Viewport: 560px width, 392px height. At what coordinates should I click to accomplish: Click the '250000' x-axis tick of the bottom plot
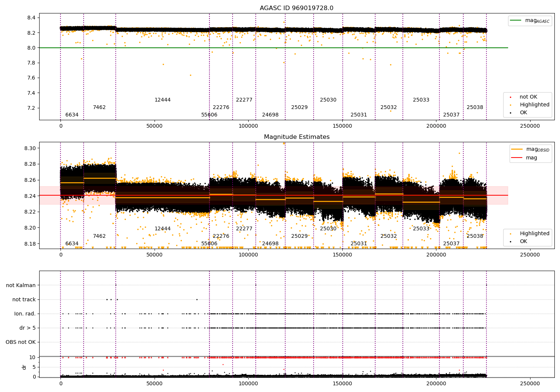point(530,384)
